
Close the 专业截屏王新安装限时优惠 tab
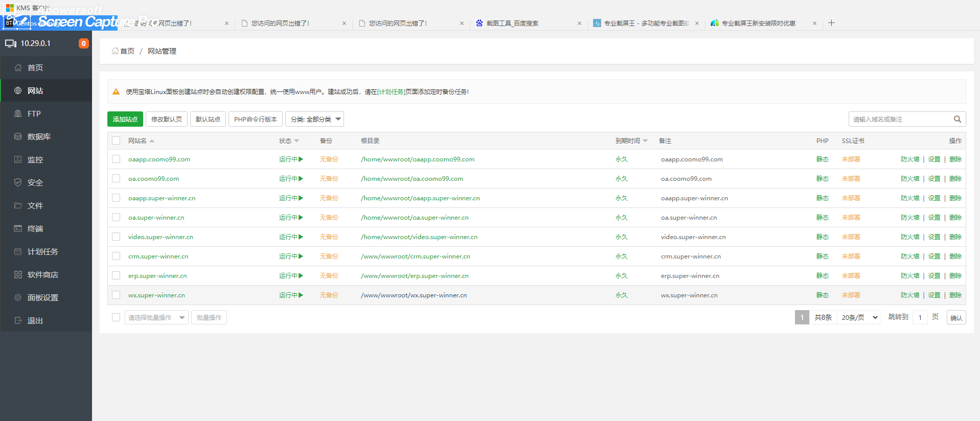tap(814, 23)
